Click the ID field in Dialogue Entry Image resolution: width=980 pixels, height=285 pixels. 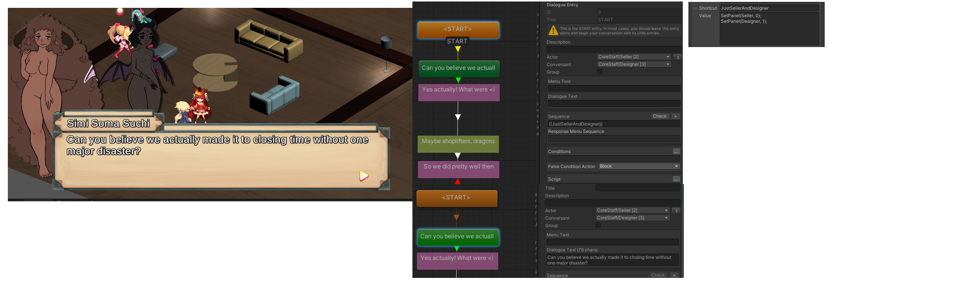coord(639,12)
